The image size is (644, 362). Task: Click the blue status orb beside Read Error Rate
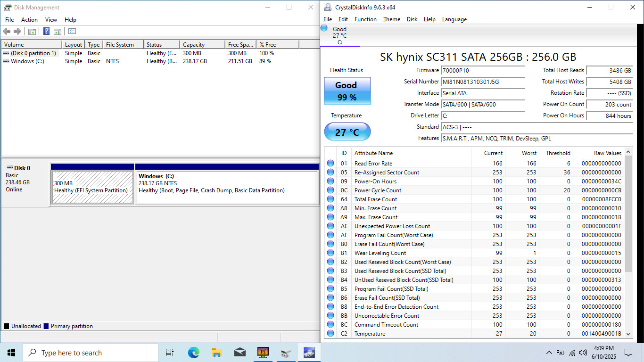(330, 164)
